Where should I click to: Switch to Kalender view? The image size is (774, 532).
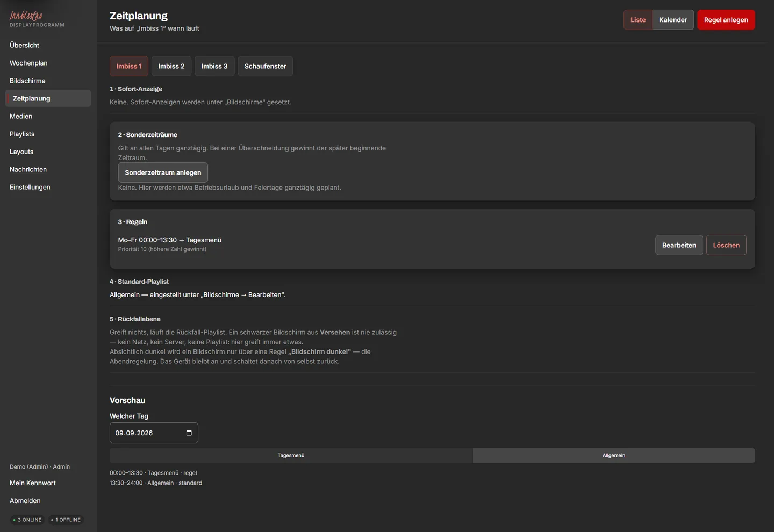(673, 20)
